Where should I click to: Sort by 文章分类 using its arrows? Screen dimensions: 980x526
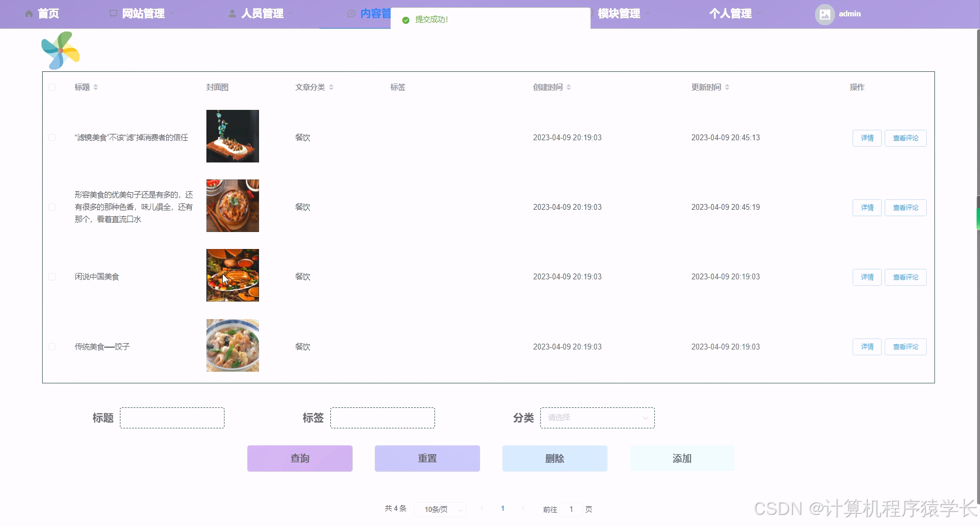331,87
